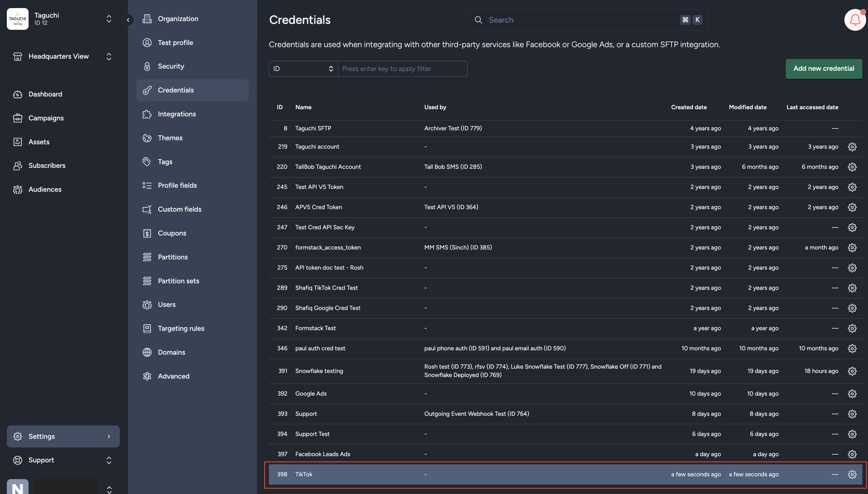Select Security in the settings menu
Viewport: 868px width, 494px height.
click(171, 66)
